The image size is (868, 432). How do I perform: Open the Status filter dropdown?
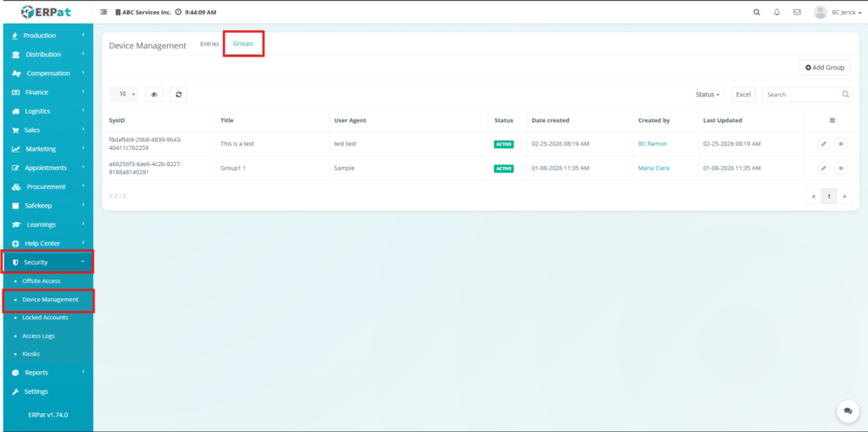(708, 95)
